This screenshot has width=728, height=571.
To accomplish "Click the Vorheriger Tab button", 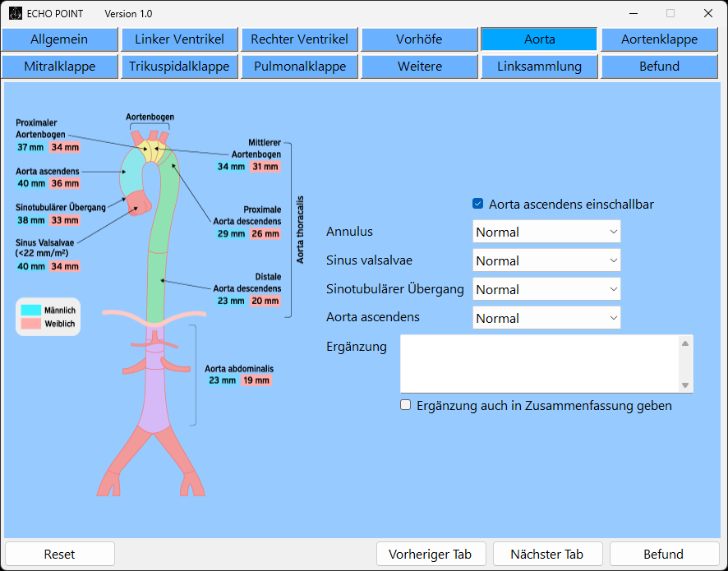I will [431, 554].
